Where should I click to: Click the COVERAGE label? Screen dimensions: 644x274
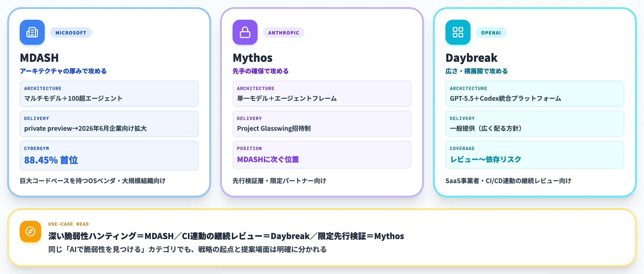pyautogui.click(x=462, y=148)
